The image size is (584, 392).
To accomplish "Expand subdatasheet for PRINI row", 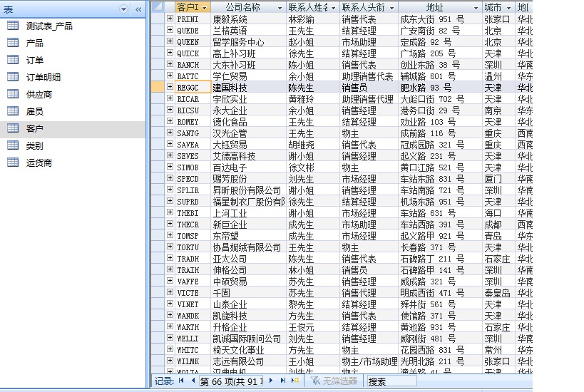I will 170,19.
